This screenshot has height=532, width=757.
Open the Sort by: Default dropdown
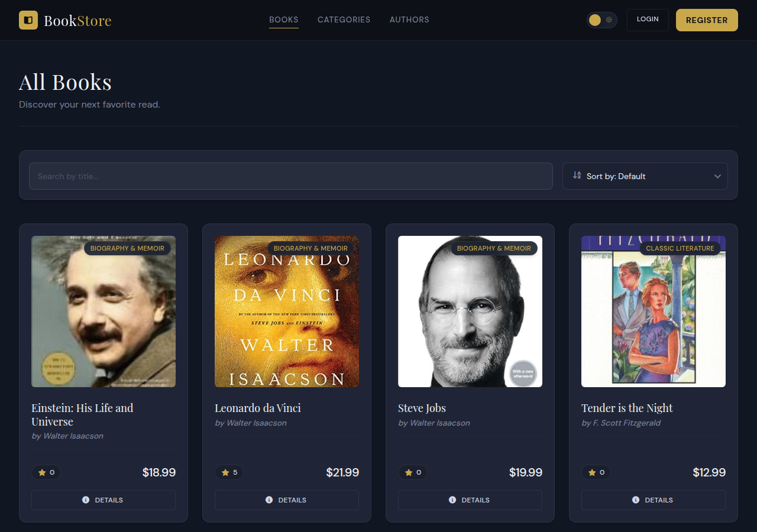pyautogui.click(x=645, y=176)
